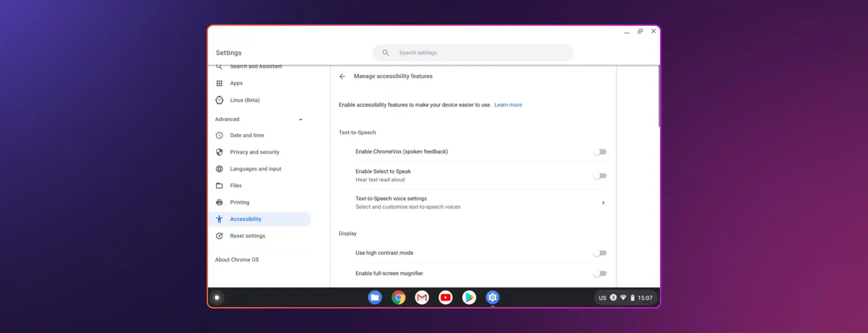Click Text-to-Speech voice settings title
Viewport: 868px width, 333px height.
(x=391, y=199)
